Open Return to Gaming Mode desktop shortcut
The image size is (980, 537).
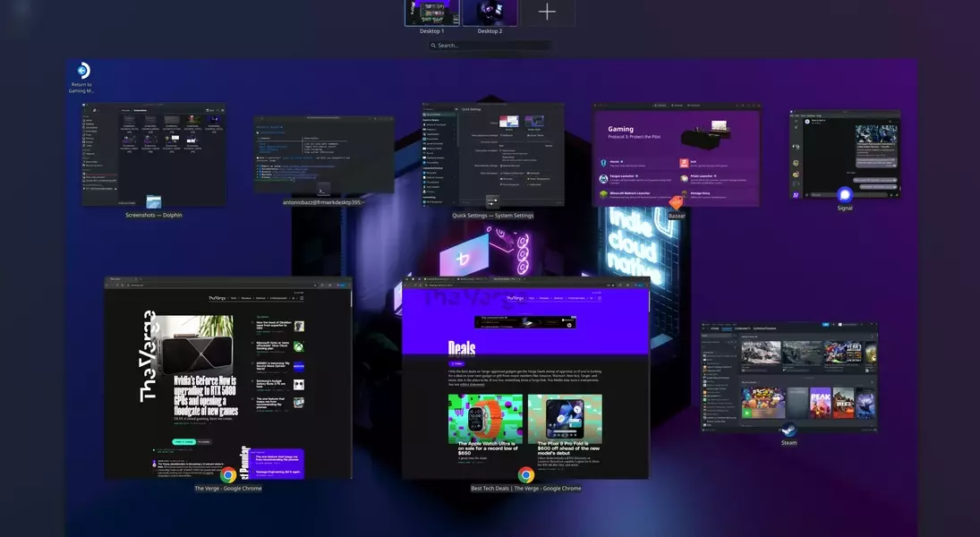[x=82, y=72]
